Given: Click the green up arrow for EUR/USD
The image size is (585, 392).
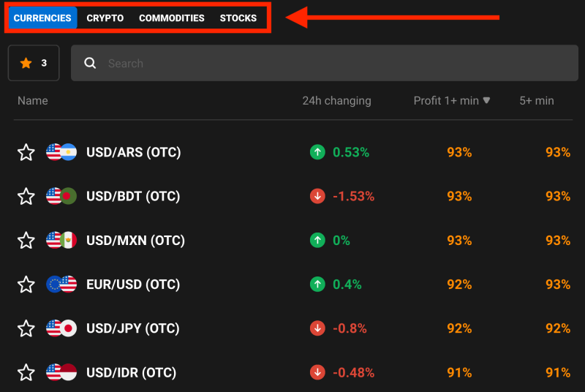Looking at the screenshot, I should (x=317, y=284).
